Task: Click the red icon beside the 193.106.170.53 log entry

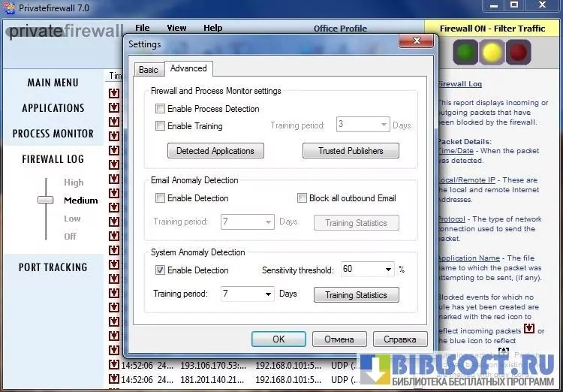Action: (x=114, y=366)
